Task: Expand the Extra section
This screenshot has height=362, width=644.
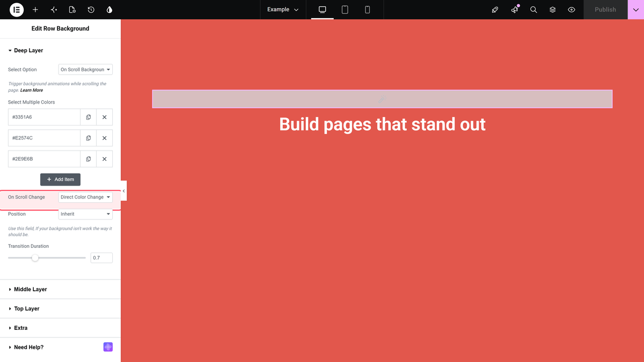Action: 60,328
